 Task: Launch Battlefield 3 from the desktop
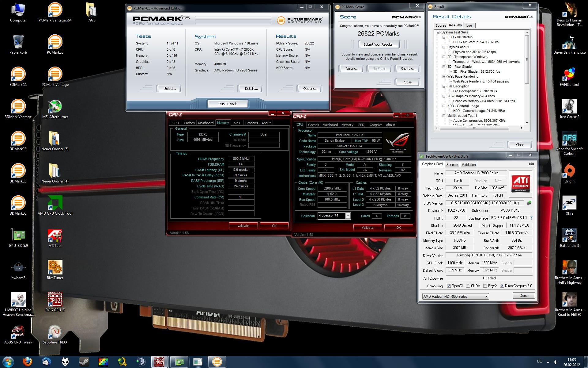click(x=569, y=238)
